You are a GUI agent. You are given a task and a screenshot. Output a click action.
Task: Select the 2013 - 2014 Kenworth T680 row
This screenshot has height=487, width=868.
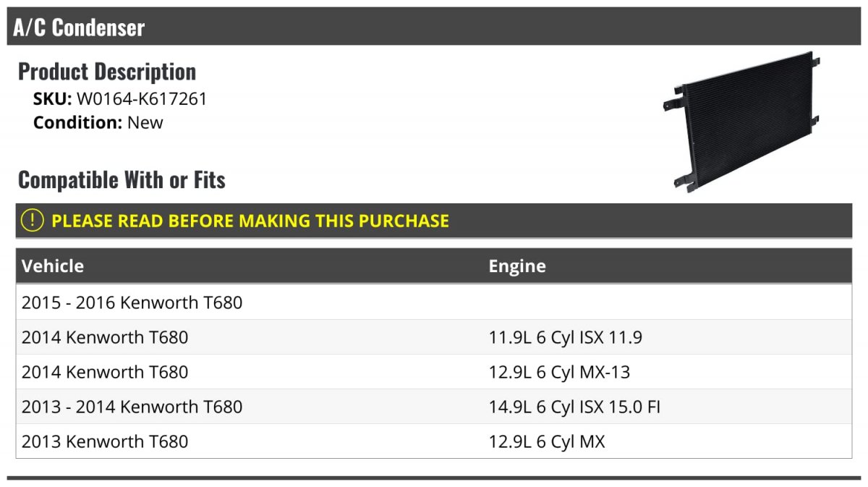coord(132,407)
